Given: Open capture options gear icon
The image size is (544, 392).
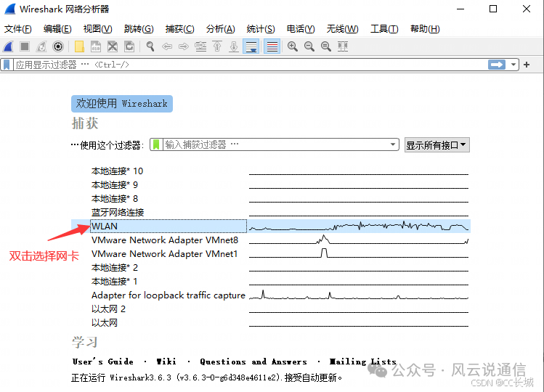Looking at the screenshot, I should [58, 46].
